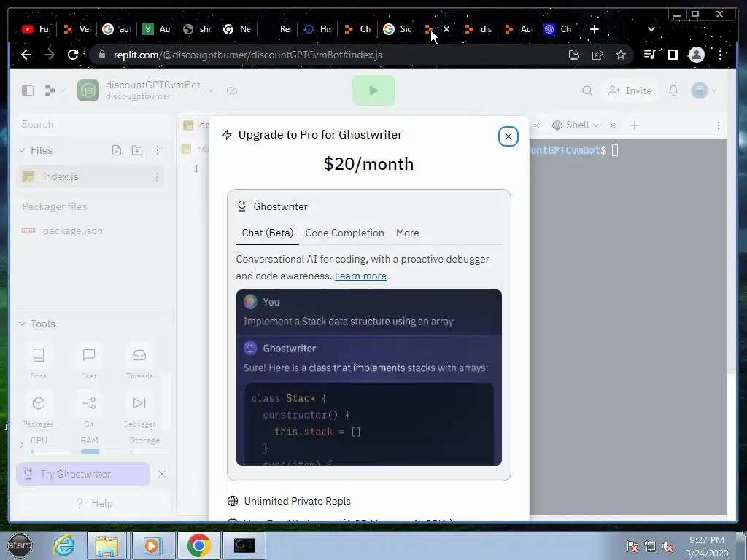
Task: Open the shell pane options menu
Action: (x=719, y=125)
